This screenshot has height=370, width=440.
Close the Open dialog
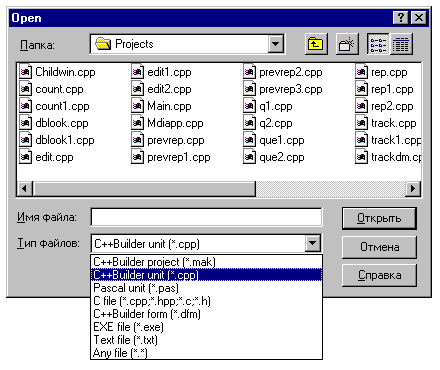tap(419, 18)
